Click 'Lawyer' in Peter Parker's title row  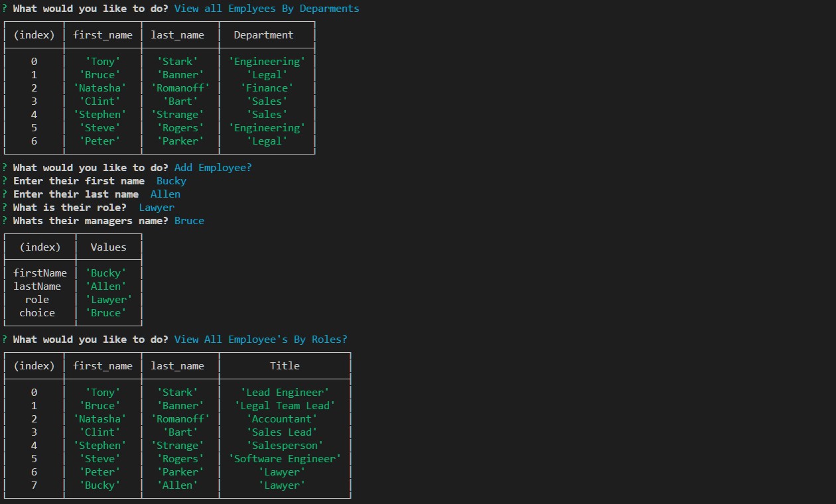[282, 472]
